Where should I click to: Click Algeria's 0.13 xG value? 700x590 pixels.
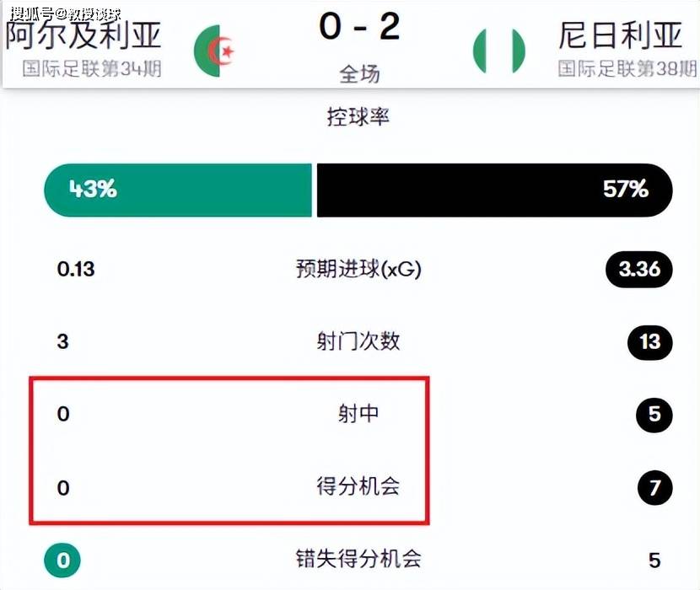(x=76, y=270)
